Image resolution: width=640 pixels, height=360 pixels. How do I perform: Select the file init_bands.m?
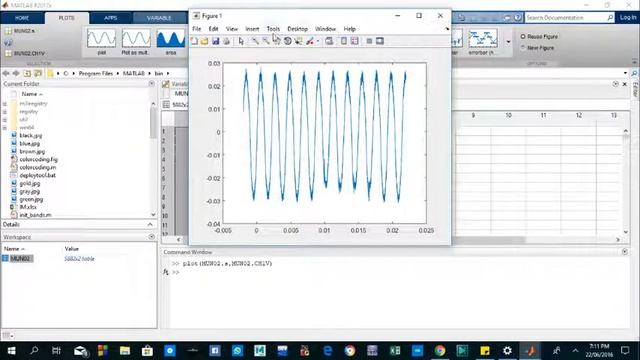point(35,215)
